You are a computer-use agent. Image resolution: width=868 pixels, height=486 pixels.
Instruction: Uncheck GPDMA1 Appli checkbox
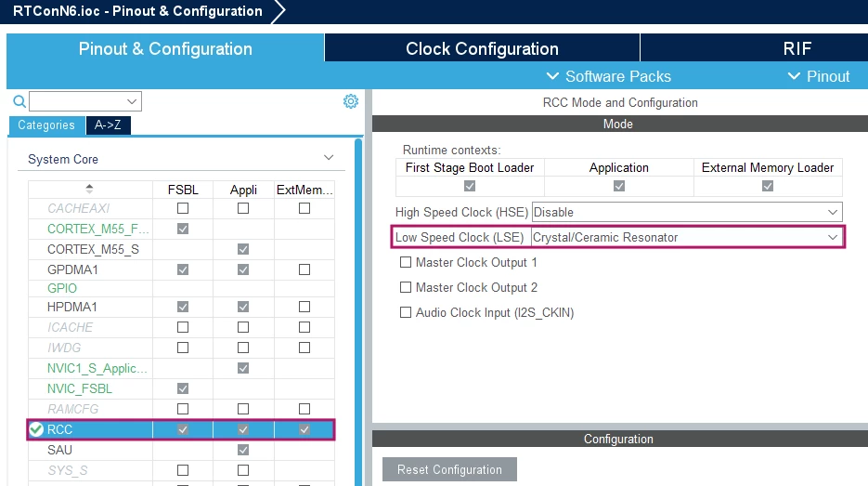tap(243, 269)
